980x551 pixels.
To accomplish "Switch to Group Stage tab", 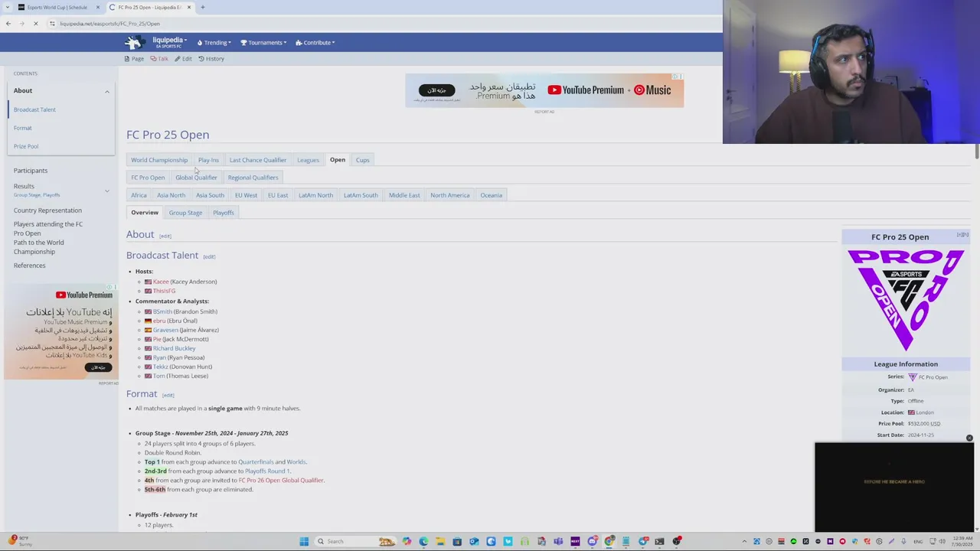I will [x=185, y=213].
